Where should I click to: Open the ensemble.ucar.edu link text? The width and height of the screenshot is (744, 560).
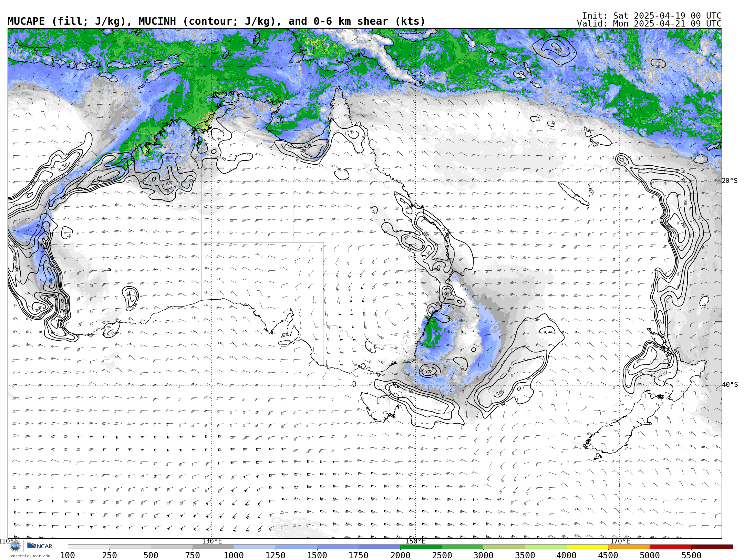tap(30, 556)
